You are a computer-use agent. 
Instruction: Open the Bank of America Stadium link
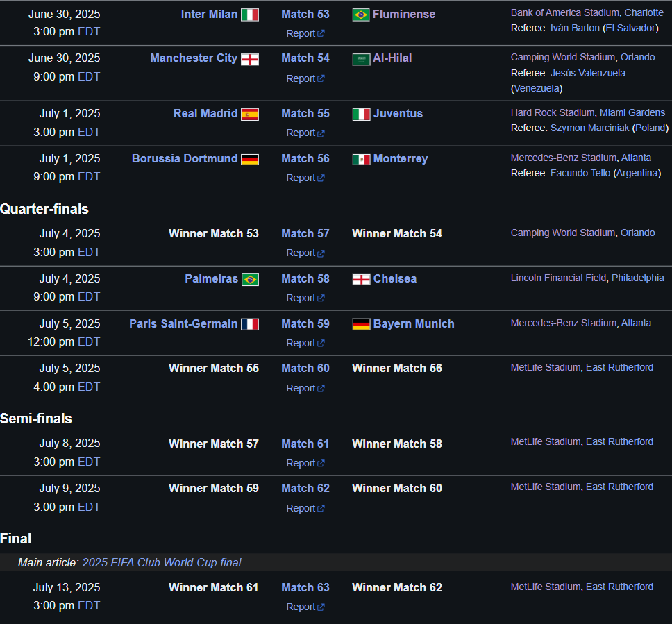565,13
